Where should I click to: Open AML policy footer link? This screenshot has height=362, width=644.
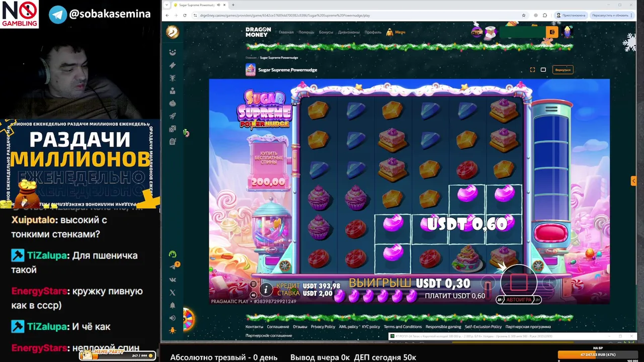pos(349,327)
